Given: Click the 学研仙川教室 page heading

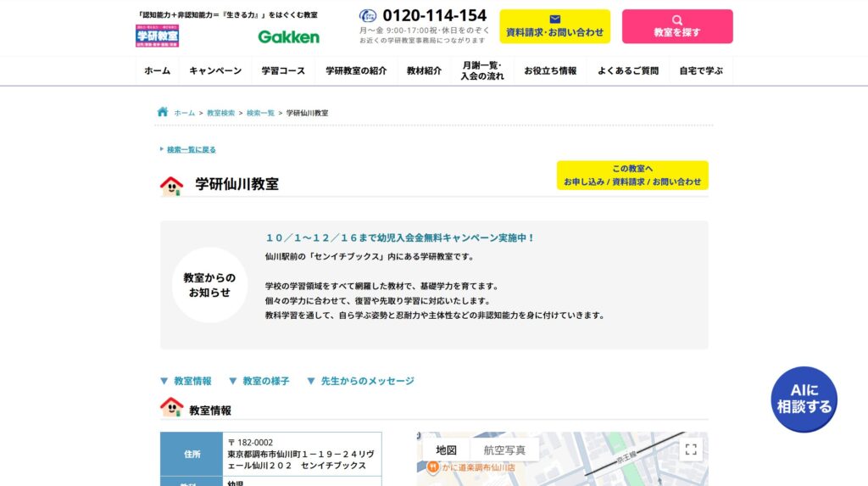Looking at the screenshot, I should coord(237,184).
